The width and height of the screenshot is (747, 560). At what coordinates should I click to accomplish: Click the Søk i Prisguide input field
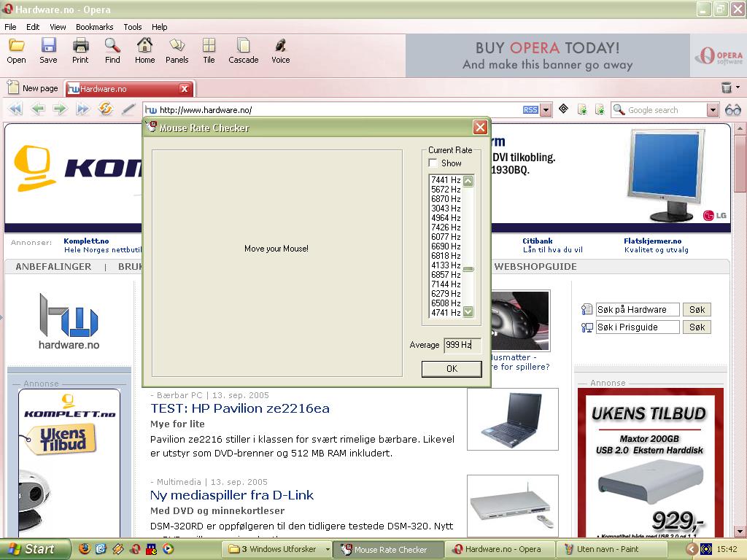pos(638,327)
